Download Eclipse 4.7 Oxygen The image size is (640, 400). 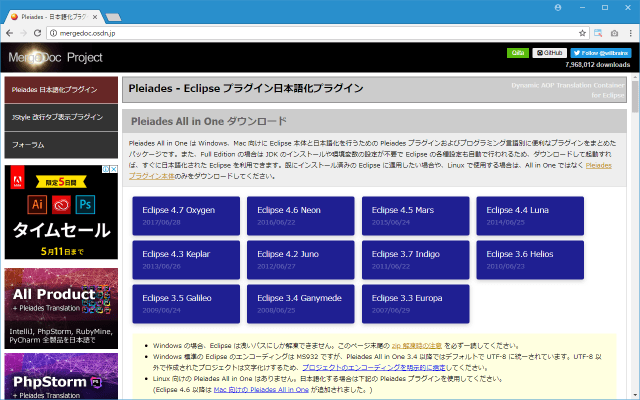[x=186, y=216]
